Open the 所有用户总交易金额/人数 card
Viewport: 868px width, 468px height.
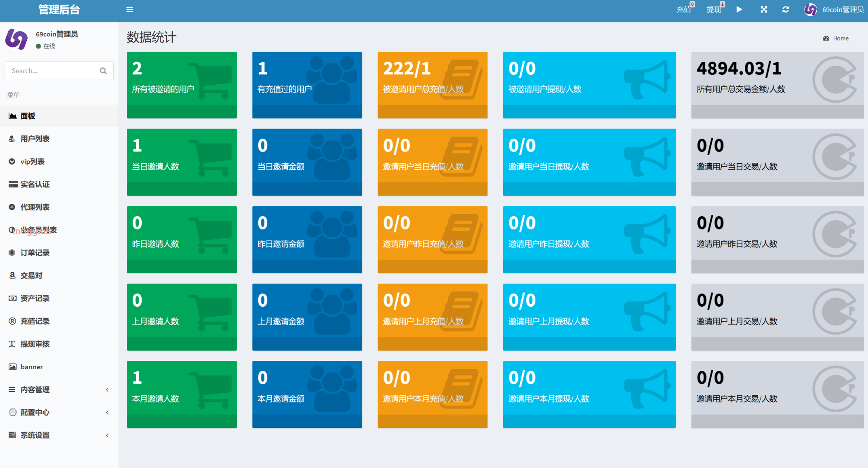778,85
